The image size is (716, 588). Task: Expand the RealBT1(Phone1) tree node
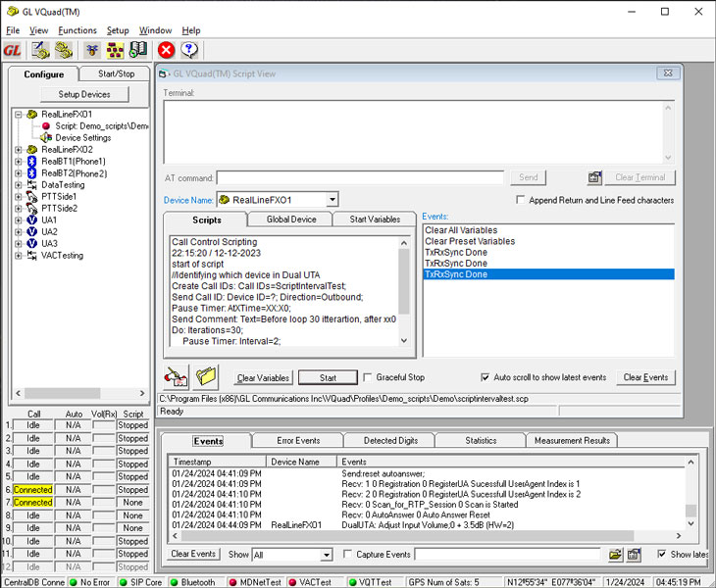point(19,162)
